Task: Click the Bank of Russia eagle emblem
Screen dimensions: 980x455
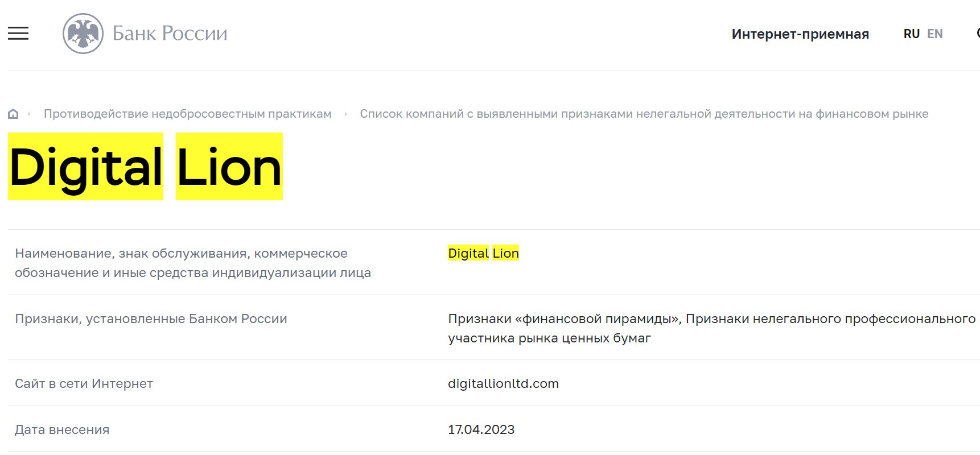Action: pyautogui.click(x=83, y=34)
